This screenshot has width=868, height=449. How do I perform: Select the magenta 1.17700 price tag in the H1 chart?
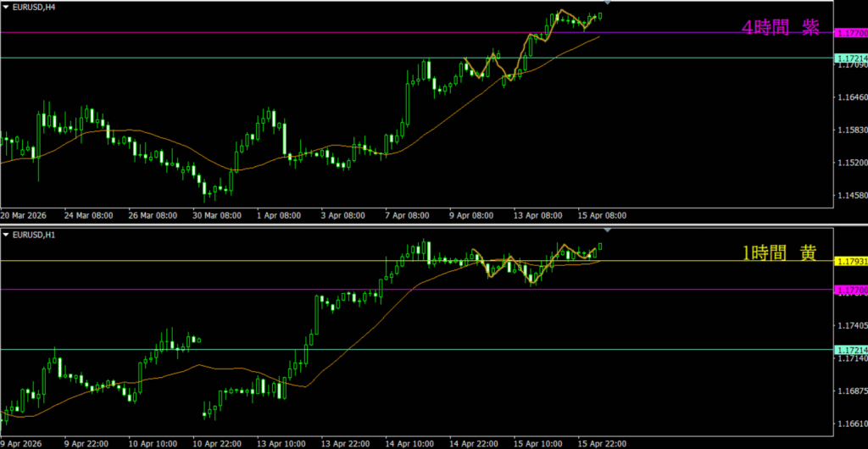(x=850, y=290)
